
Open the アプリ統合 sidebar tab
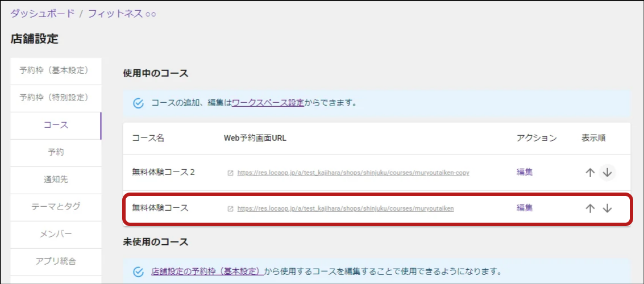coord(56,261)
